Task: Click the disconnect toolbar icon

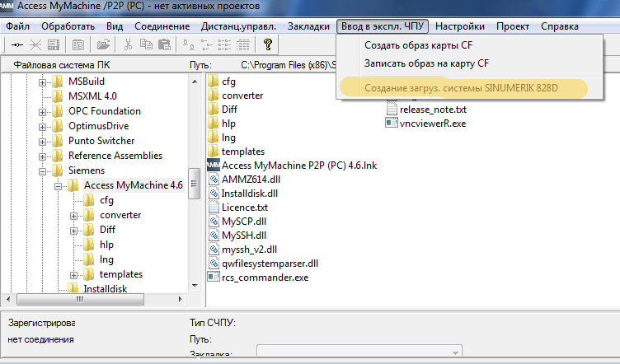Action: click(x=36, y=44)
